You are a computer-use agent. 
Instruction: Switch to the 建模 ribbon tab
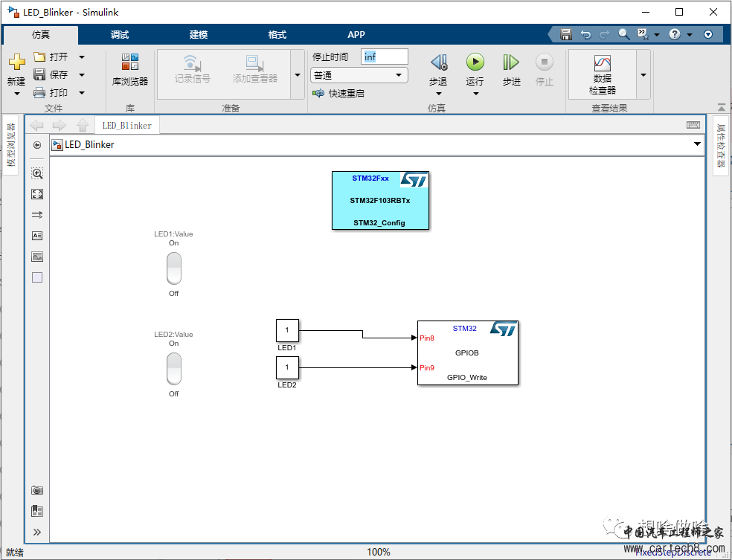click(199, 34)
